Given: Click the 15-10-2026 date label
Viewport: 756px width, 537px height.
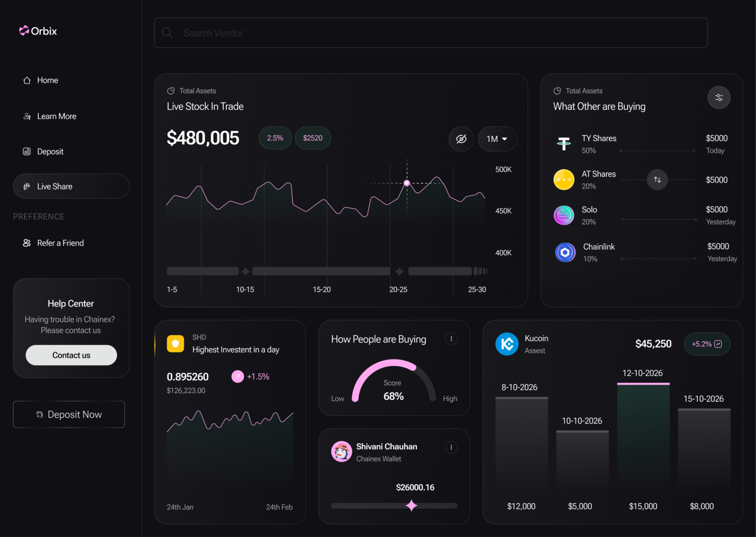Looking at the screenshot, I should [704, 399].
